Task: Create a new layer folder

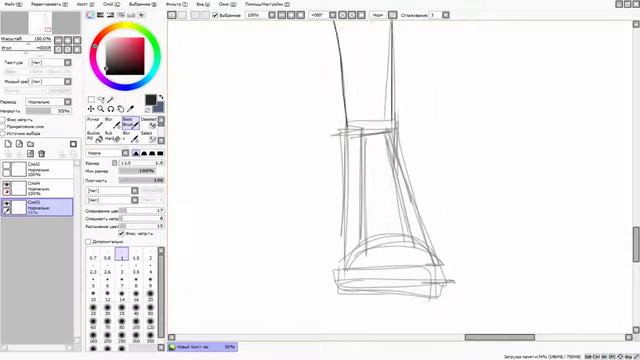Action: click(x=31, y=144)
